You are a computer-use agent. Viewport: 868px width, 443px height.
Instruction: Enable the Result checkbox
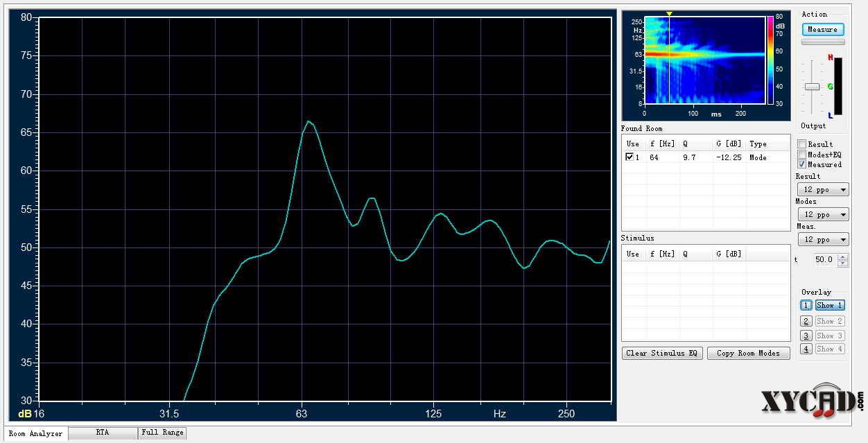point(802,144)
